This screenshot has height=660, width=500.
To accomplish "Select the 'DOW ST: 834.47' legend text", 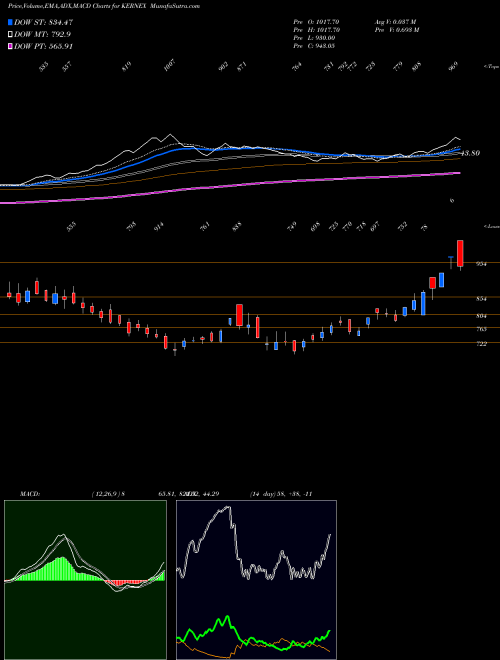I will (44, 22).
